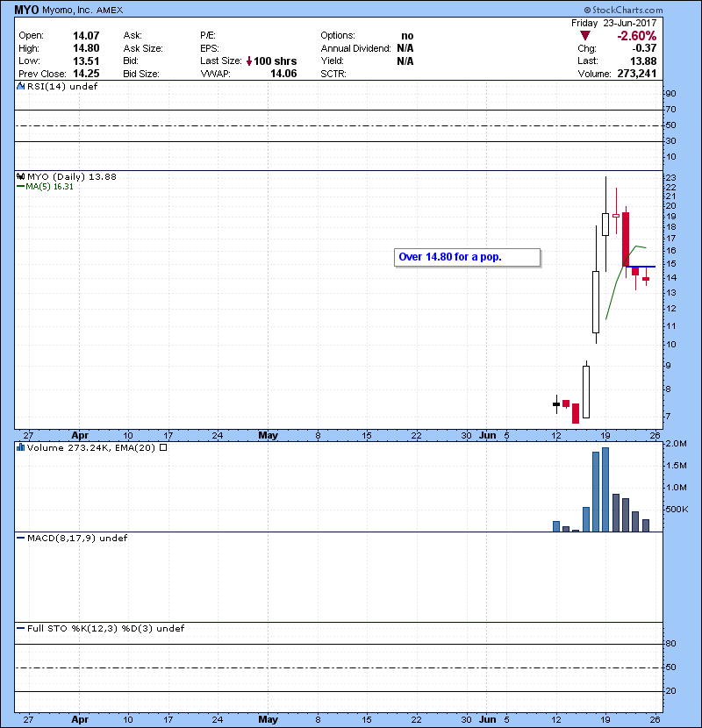Click the StockCharts.com copyright text
702x728 pixels.
623,10
